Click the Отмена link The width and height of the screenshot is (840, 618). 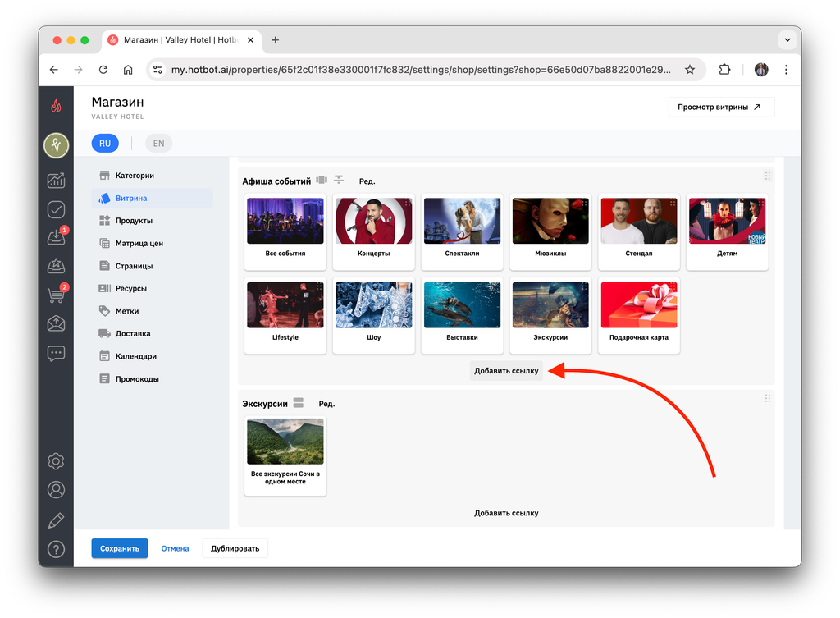tap(176, 548)
